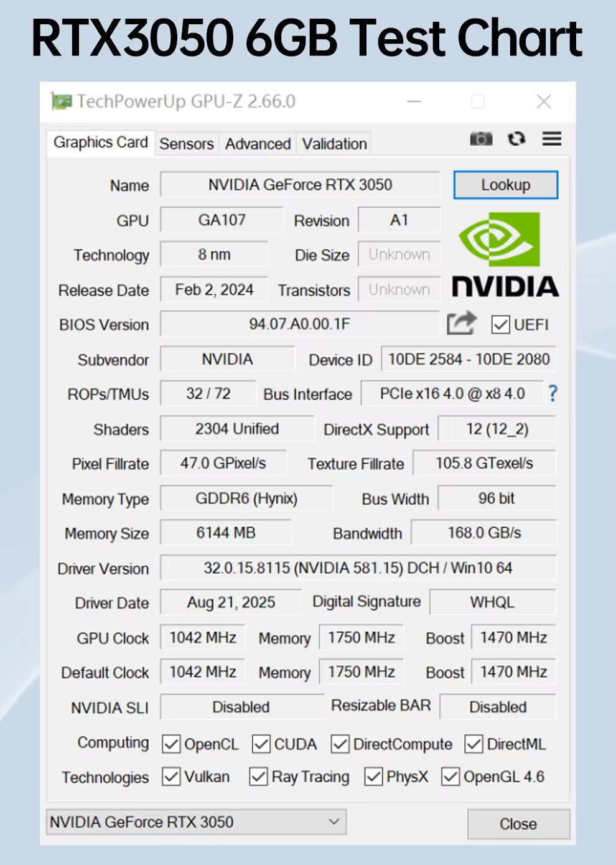Click the Texture Fillrate field 105.8 GTexel/s
Viewport: 616px width, 865px height.
[485, 464]
